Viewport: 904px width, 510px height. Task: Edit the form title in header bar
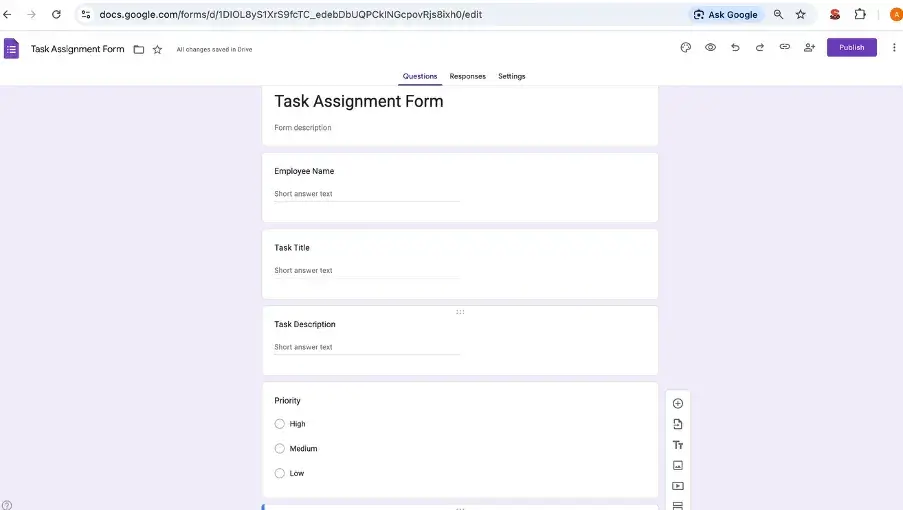tap(77, 49)
